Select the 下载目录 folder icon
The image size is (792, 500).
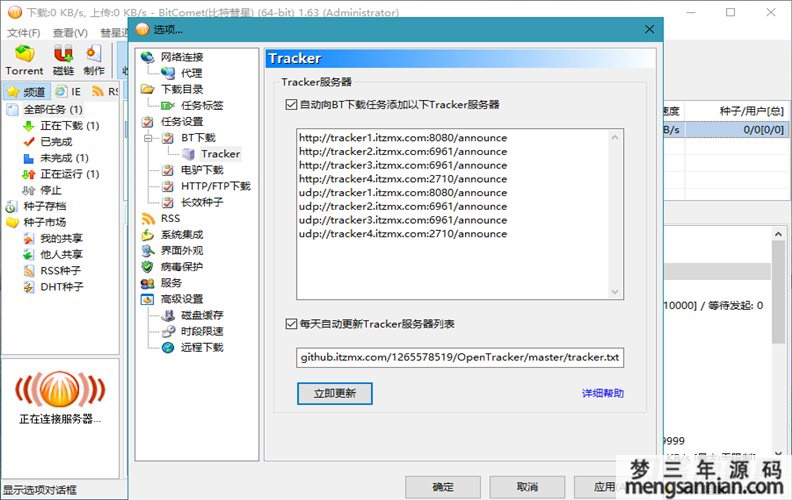click(x=147, y=89)
